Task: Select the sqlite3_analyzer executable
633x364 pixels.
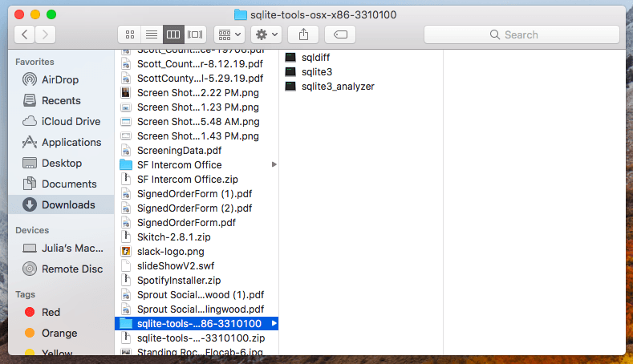Action: (337, 87)
